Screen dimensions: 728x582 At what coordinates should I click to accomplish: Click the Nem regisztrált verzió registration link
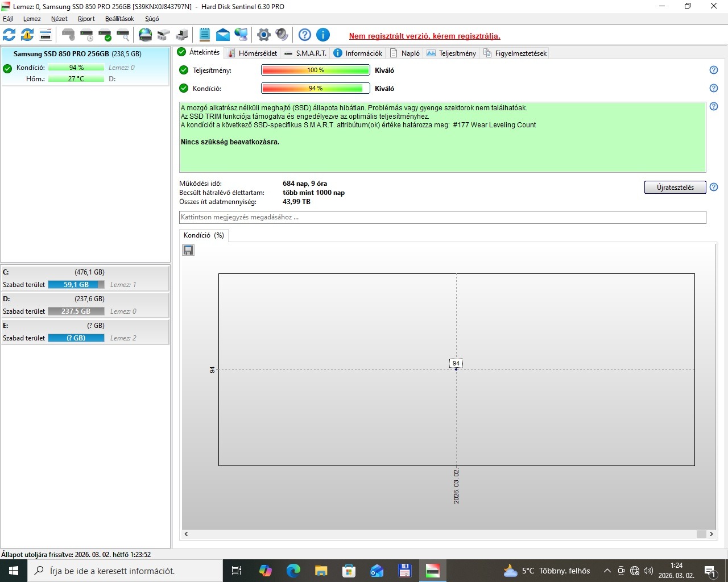tap(425, 36)
